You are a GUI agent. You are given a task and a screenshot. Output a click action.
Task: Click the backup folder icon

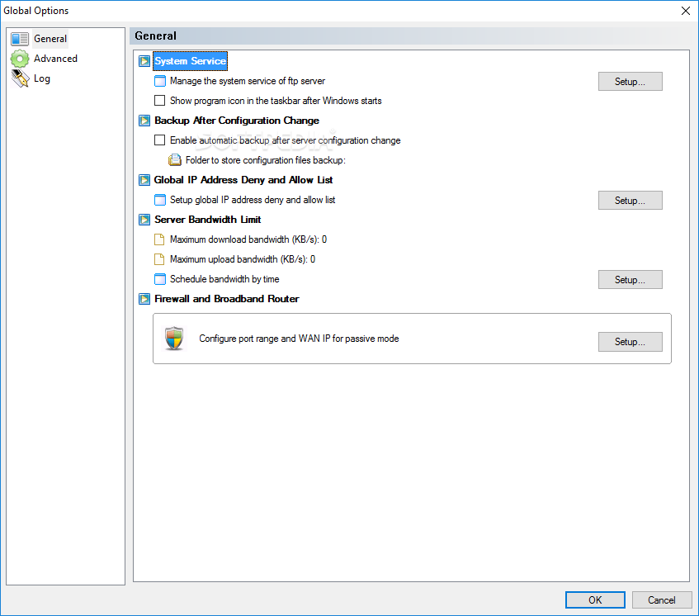pyautogui.click(x=175, y=160)
